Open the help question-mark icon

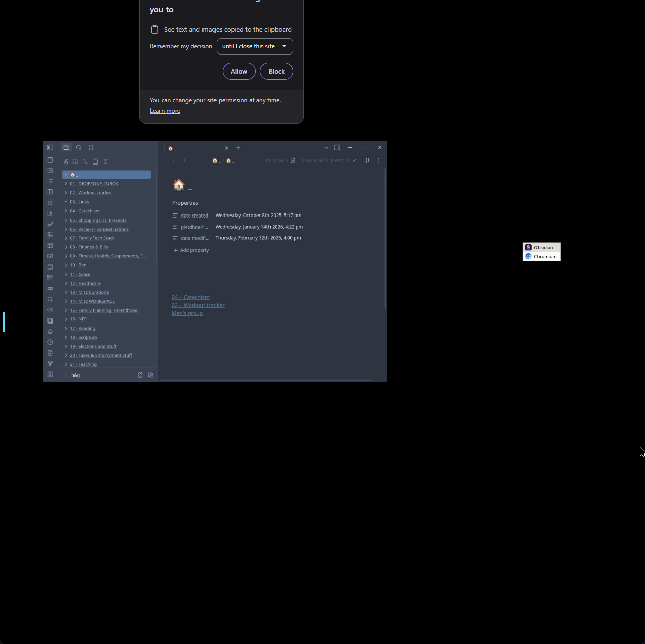[x=141, y=375]
